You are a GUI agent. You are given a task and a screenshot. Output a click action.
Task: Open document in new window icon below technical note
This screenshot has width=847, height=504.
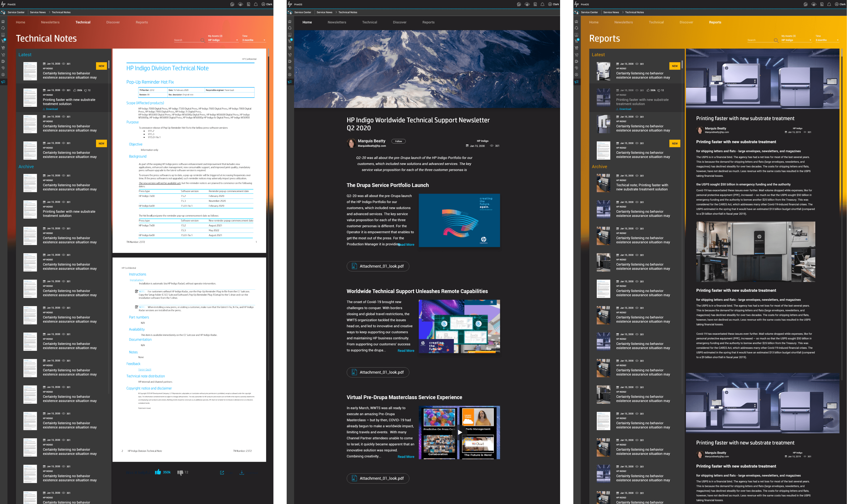pyautogui.click(x=222, y=472)
